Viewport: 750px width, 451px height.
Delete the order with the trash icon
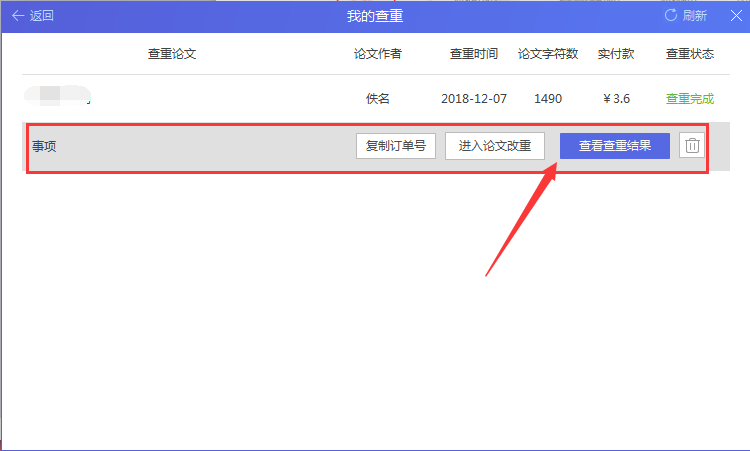pos(692,146)
